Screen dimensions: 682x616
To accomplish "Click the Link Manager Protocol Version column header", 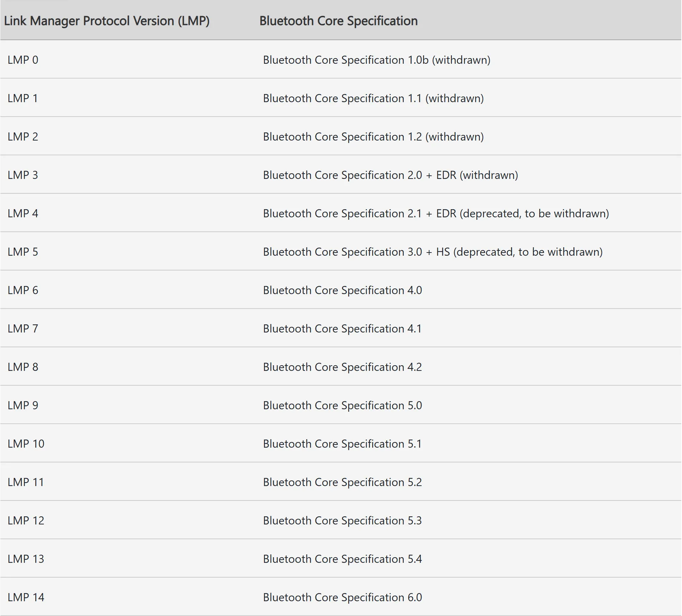I will (x=107, y=21).
